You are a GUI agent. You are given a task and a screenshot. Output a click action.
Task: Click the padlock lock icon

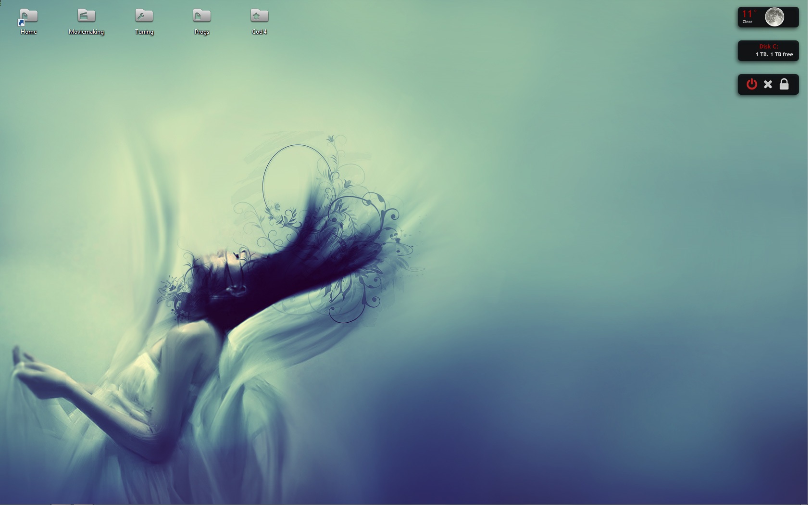[x=784, y=84]
